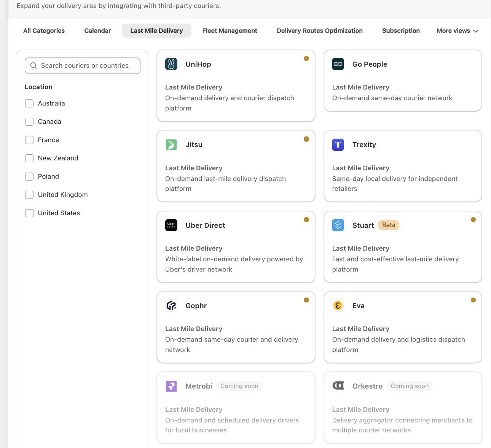The height and width of the screenshot is (448, 491).
Task: Click the status dot on Stuart card
Action: point(473,219)
